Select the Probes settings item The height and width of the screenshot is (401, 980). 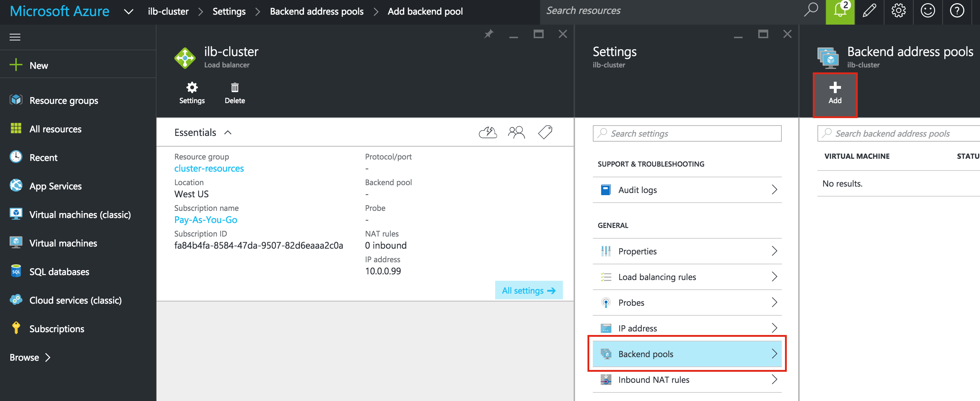point(687,303)
